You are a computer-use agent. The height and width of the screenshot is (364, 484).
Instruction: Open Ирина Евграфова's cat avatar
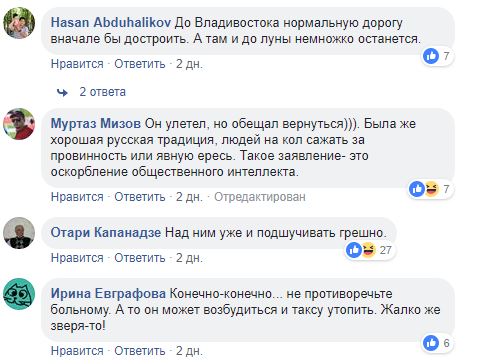(x=19, y=294)
